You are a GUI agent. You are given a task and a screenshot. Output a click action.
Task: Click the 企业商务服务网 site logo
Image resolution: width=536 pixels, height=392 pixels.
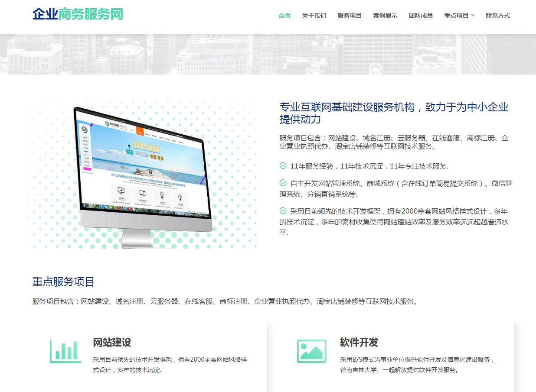click(78, 14)
